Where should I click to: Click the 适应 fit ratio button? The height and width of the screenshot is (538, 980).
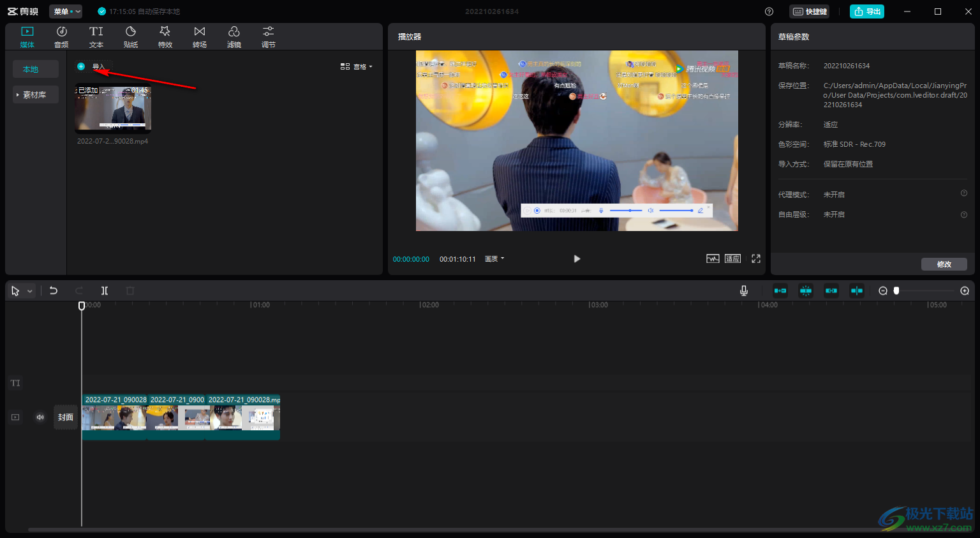point(733,258)
